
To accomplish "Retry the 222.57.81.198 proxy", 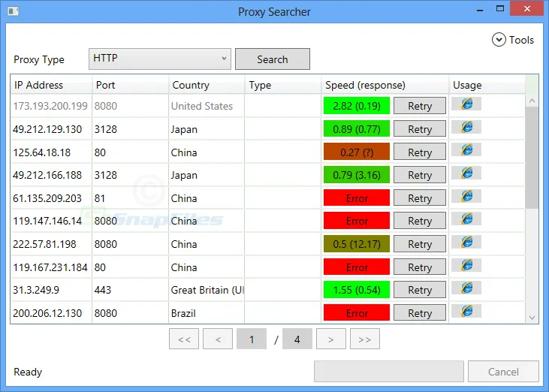I will point(420,244).
